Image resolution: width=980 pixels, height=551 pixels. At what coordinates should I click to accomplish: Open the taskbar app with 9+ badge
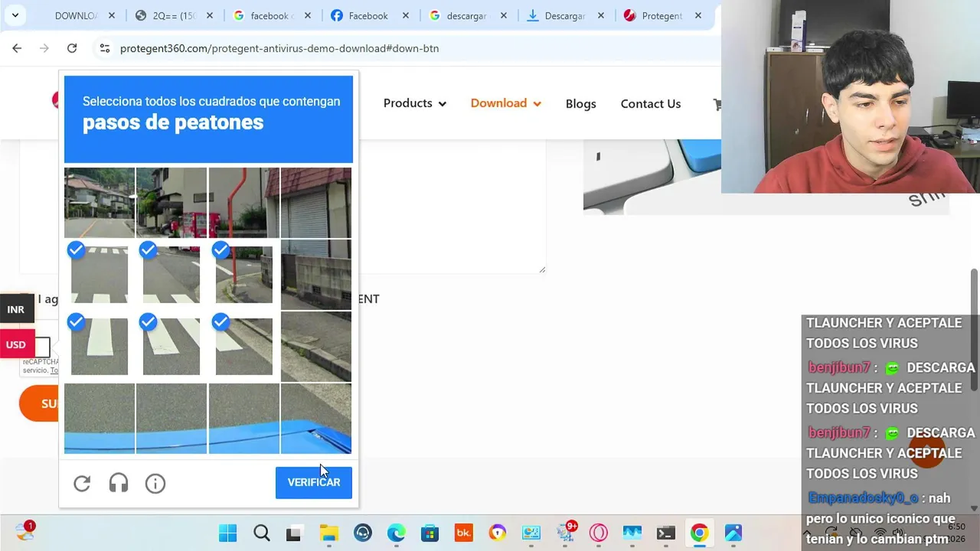(x=567, y=531)
